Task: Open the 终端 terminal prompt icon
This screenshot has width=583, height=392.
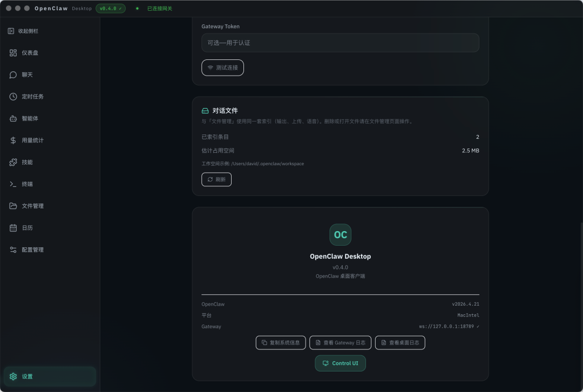Action: point(13,184)
